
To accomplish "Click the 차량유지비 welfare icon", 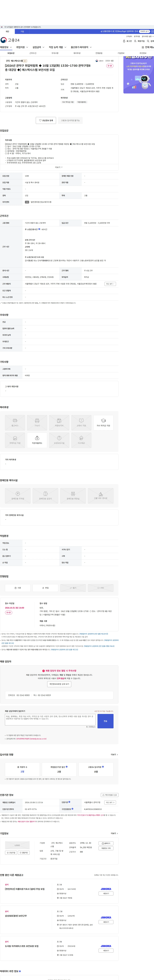I will click(59, 423).
